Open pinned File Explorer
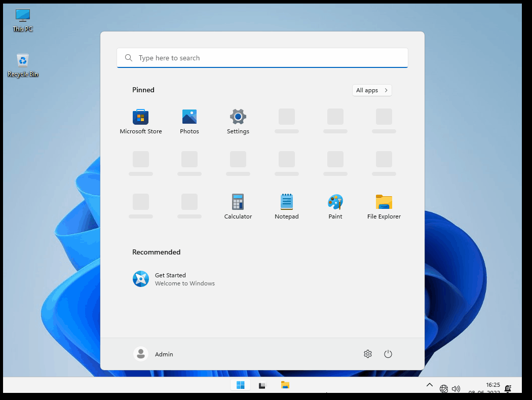Viewport: 532px width, 400px height. point(384,206)
